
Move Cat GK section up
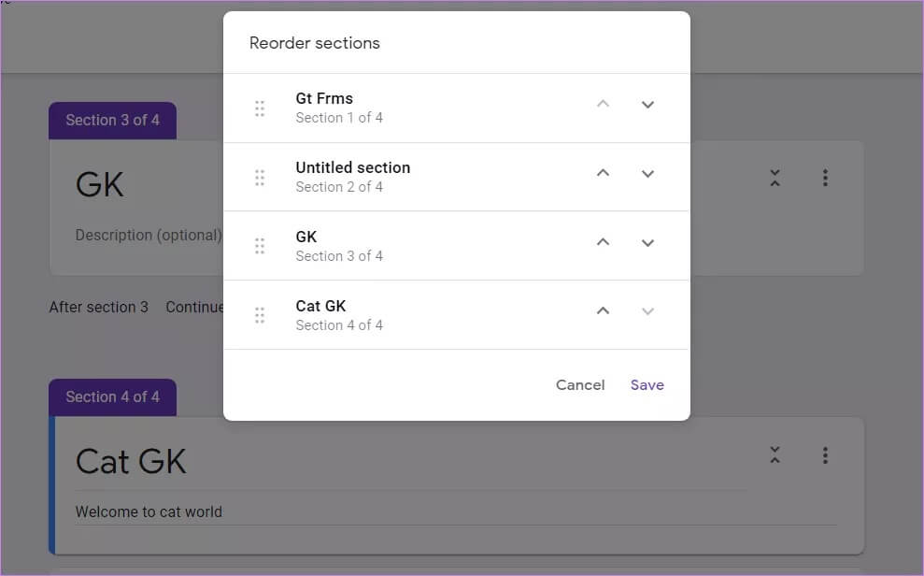(603, 311)
